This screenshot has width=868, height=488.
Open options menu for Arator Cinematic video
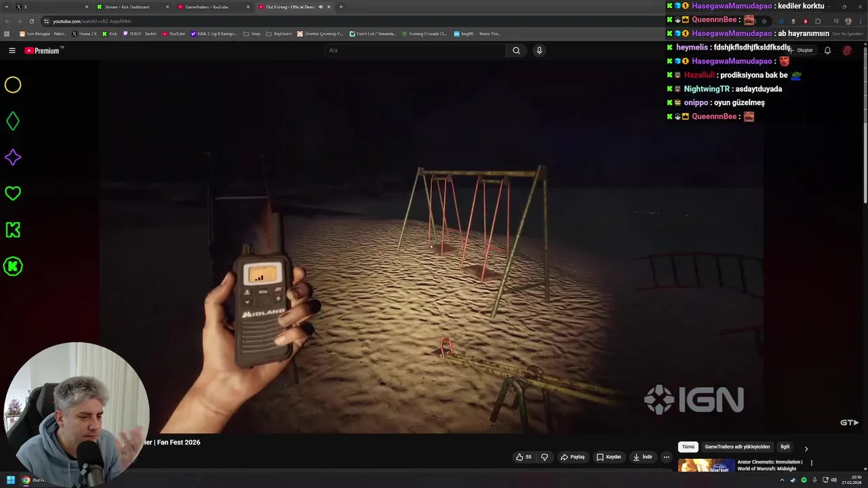pyautogui.click(x=812, y=463)
